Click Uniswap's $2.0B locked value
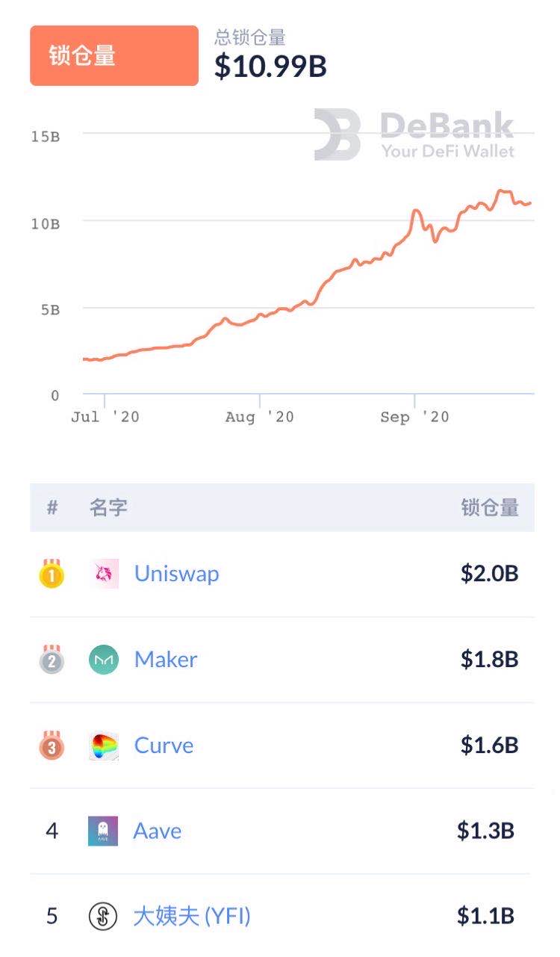560x957 pixels. (x=489, y=574)
